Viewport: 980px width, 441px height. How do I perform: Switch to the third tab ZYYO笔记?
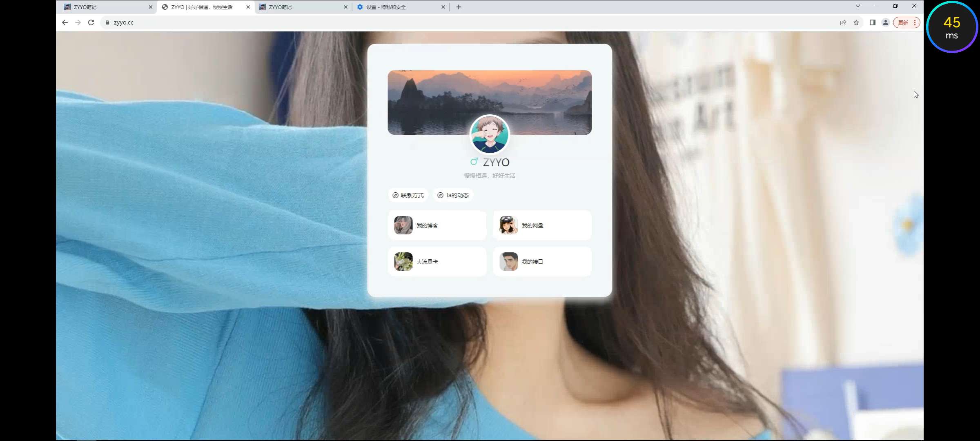(x=303, y=7)
